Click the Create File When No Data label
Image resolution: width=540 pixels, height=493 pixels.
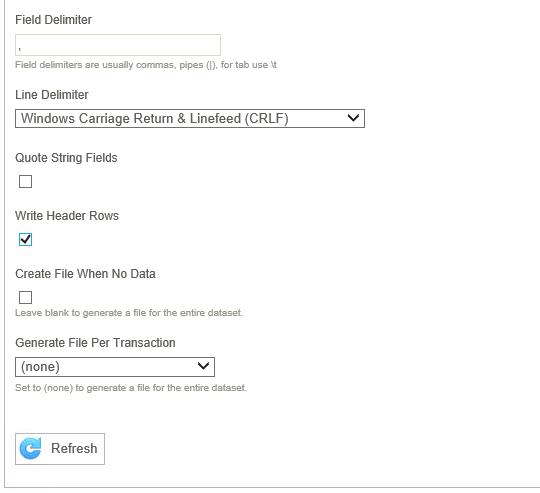click(85, 274)
